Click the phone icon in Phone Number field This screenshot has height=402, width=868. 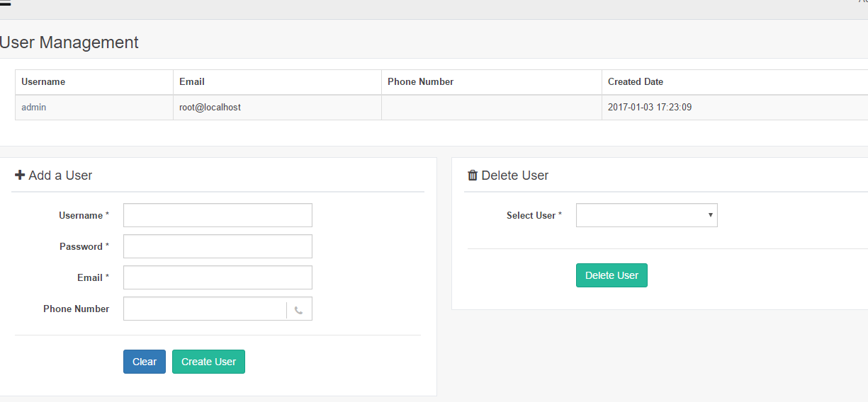click(299, 309)
